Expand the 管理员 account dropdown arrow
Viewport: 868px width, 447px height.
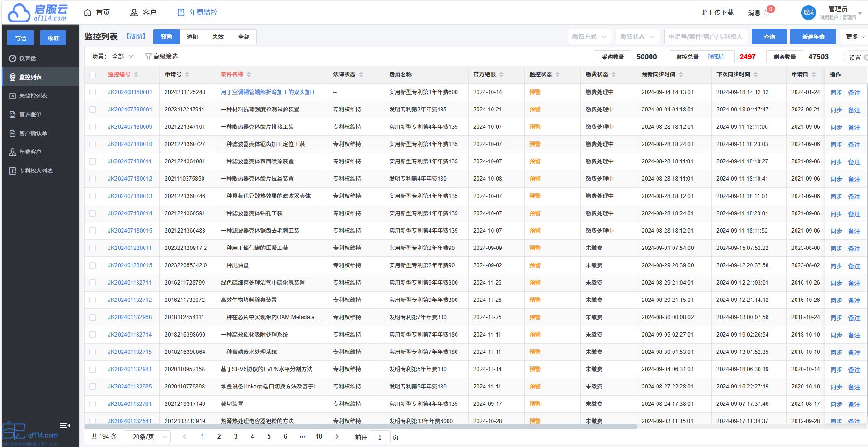[x=860, y=13]
